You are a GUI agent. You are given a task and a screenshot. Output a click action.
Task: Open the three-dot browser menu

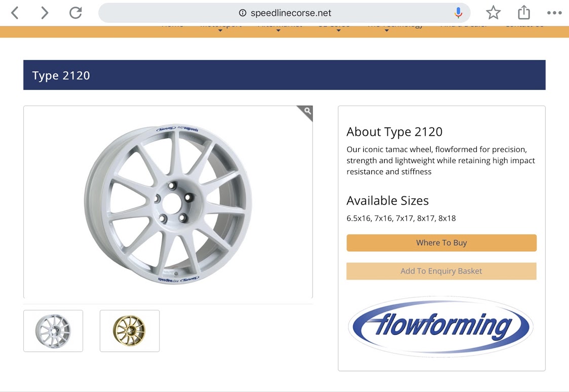click(x=554, y=13)
